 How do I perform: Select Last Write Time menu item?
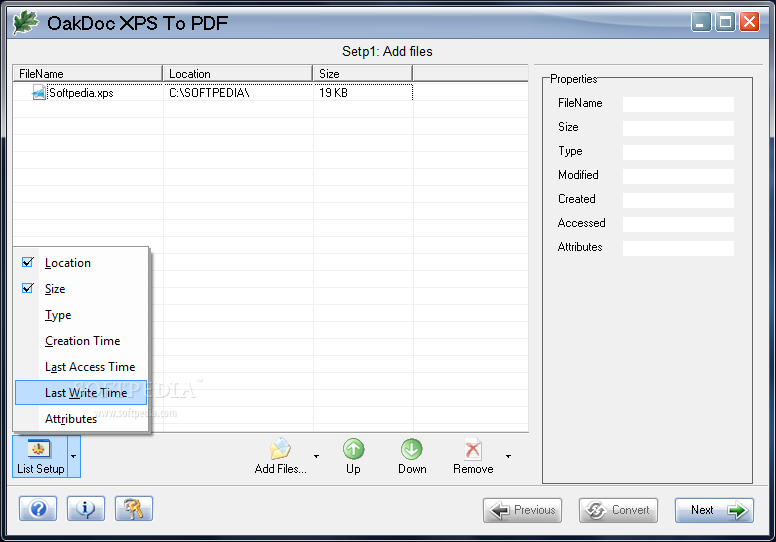(81, 393)
